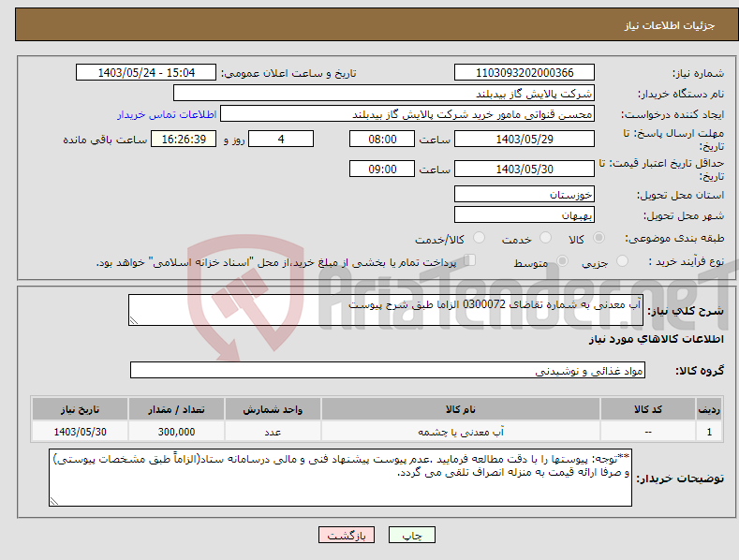Click the announcement date 1403/05/24 - 15:04 field
The image size is (739, 560).
click(146, 73)
